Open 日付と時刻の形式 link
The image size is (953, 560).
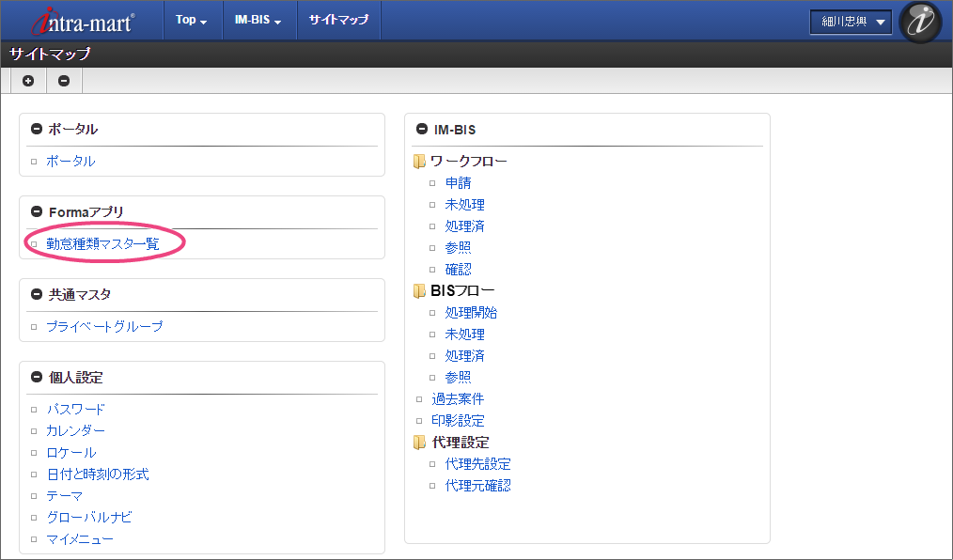tap(98, 474)
